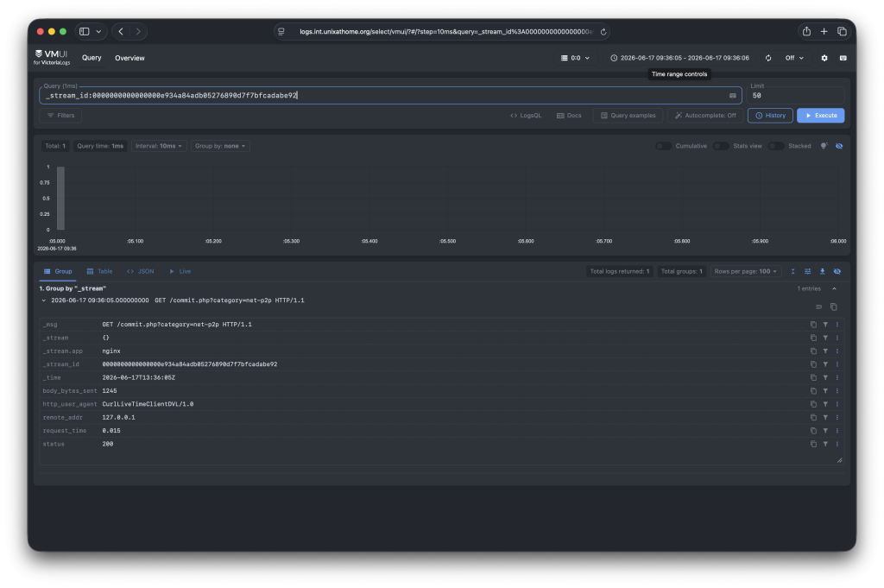Filter by _stream.app field
The height and width of the screenshot is (588, 884).
825,351
